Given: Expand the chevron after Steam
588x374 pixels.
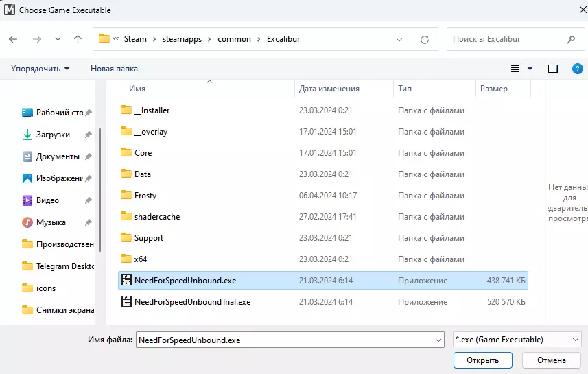Looking at the screenshot, I should pos(154,39).
